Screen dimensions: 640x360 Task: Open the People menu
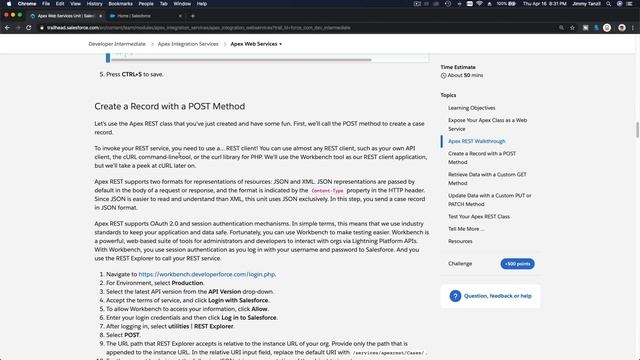pyautogui.click(x=146, y=4)
